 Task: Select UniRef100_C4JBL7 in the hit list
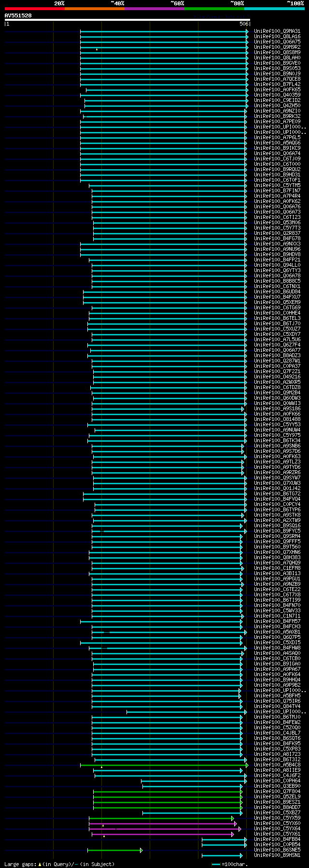(x=277, y=733)
